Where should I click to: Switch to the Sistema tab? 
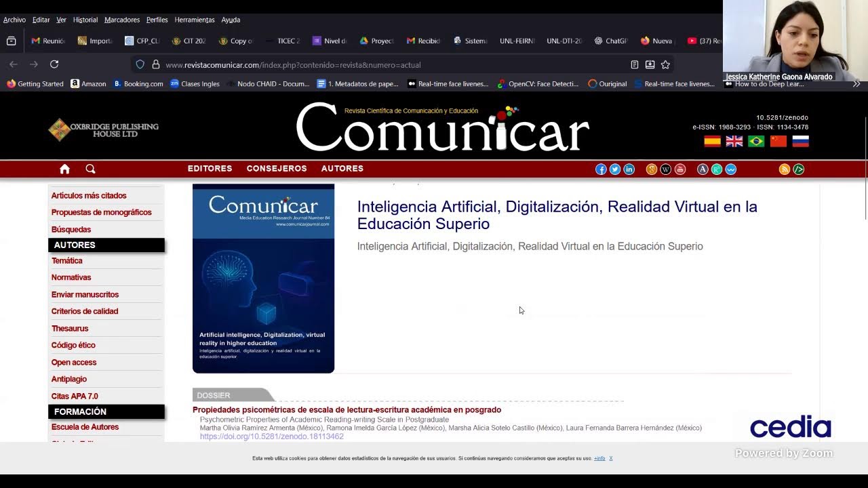(471, 41)
